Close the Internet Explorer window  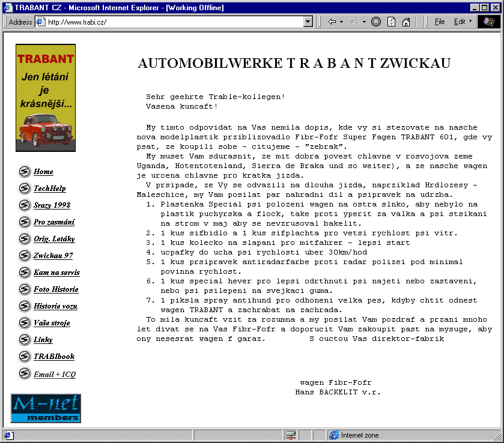(x=496, y=7)
